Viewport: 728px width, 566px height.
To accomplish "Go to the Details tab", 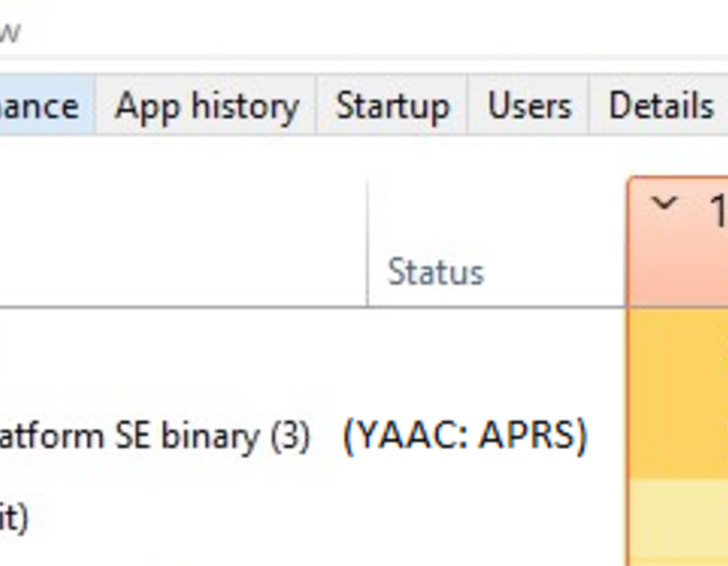I will (x=660, y=105).
